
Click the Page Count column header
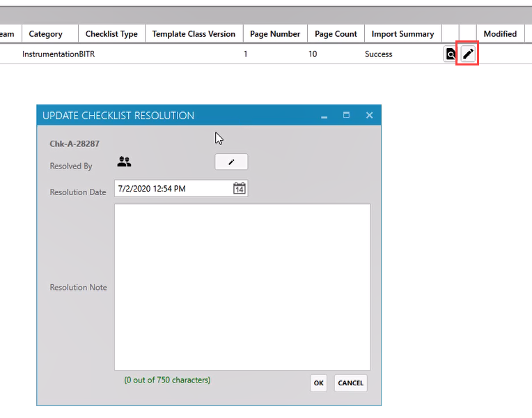(x=336, y=33)
